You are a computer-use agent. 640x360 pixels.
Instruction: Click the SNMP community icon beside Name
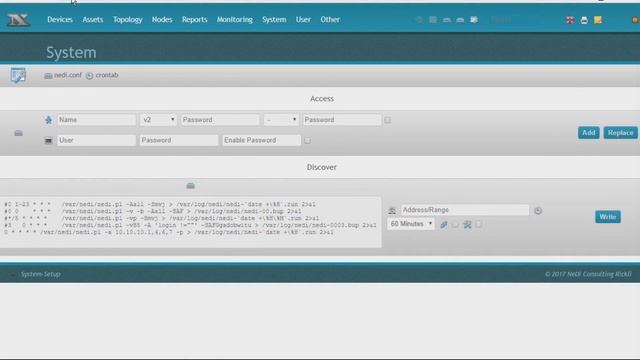click(49, 120)
